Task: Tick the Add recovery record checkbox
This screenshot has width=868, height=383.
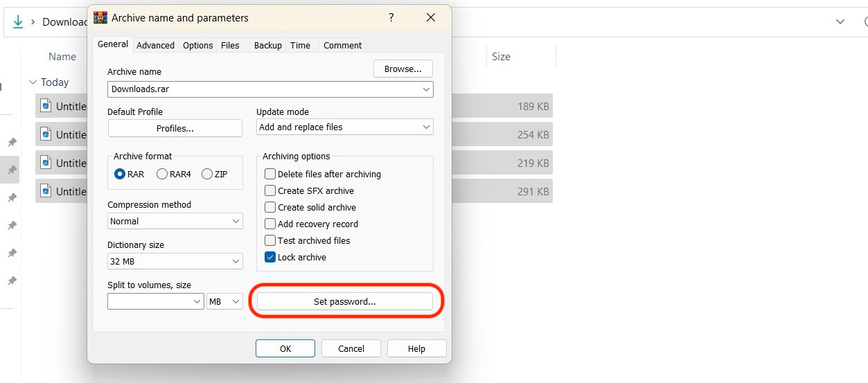Action: [270, 224]
